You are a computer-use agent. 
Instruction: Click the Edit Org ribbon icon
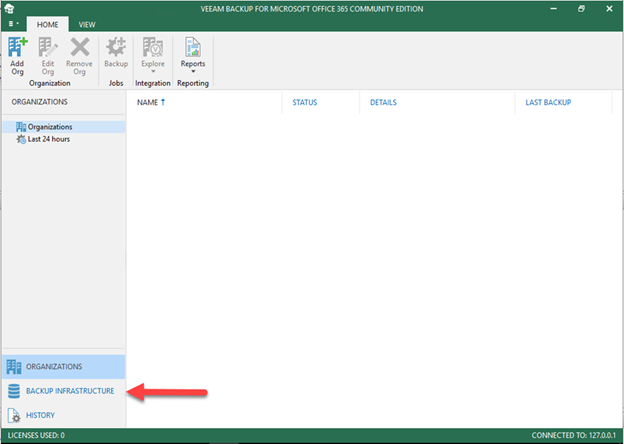pos(48,47)
